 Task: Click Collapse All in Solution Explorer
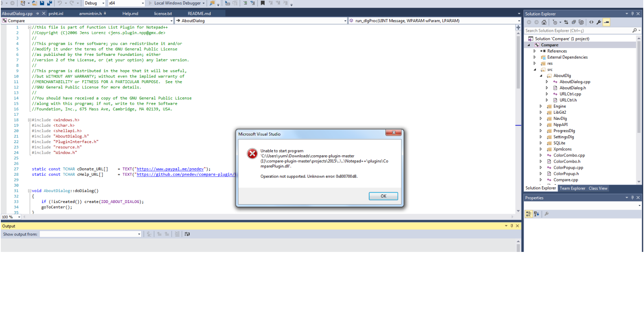pos(574,22)
